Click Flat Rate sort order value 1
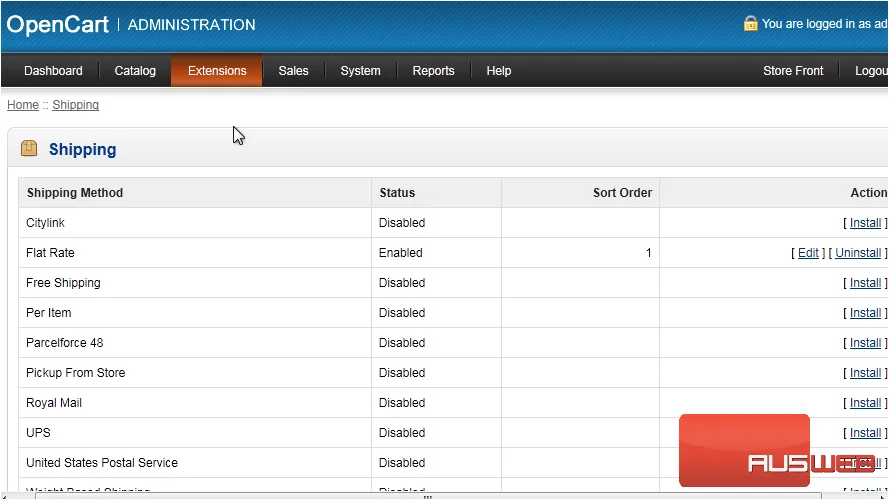The image size is (889, 500). pos(648,253)
